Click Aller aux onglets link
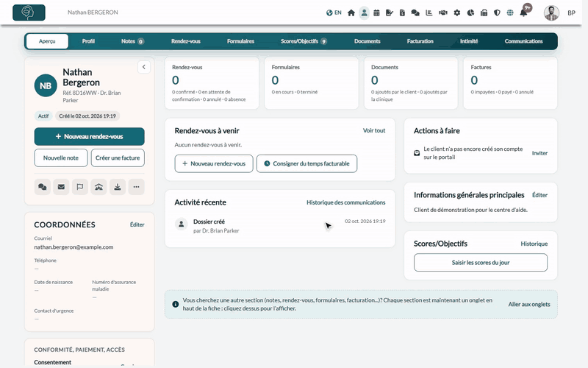 pos(529,304)
